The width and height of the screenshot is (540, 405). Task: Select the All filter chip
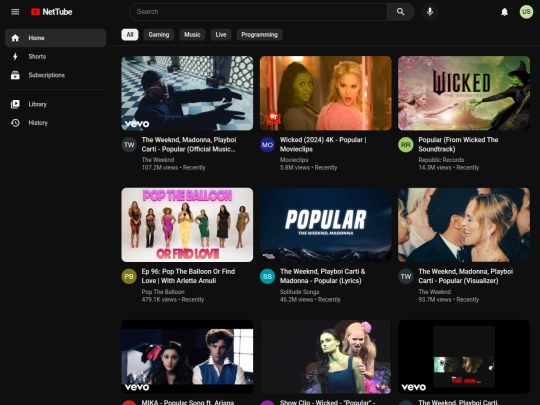(130, 35)
